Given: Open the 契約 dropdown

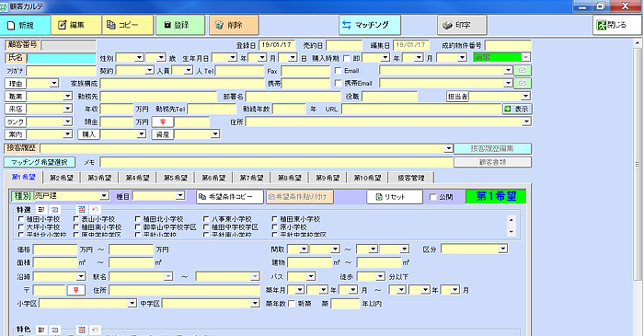Looking at the screenshot, I should pyautogui.click(x=149, y=70).
